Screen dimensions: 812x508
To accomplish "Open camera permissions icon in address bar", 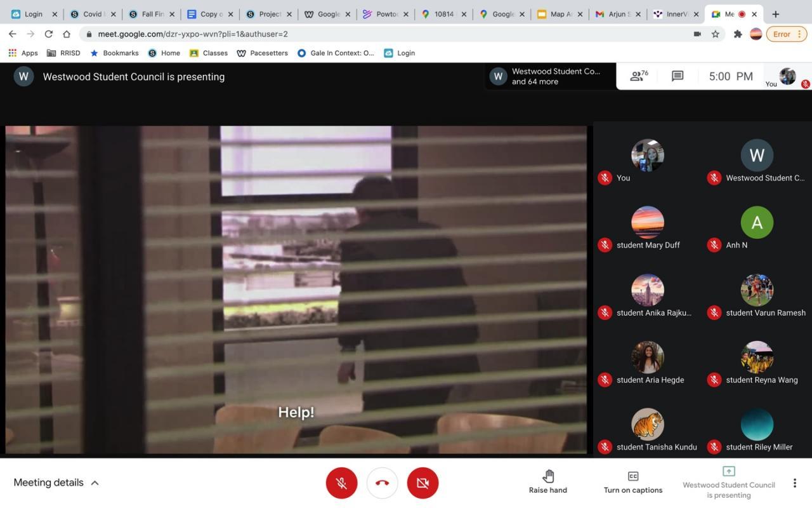I will point(697,34).
